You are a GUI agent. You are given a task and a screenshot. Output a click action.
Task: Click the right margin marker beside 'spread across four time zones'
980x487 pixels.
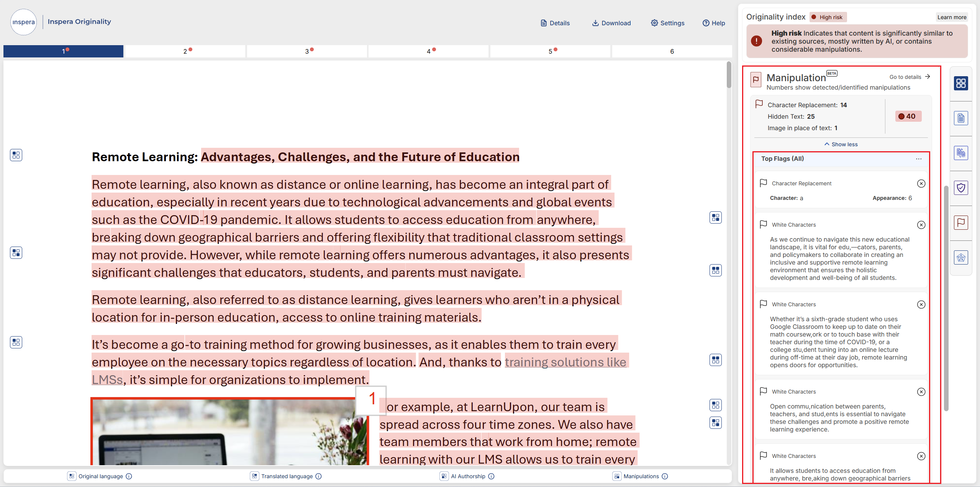(716, 423)
